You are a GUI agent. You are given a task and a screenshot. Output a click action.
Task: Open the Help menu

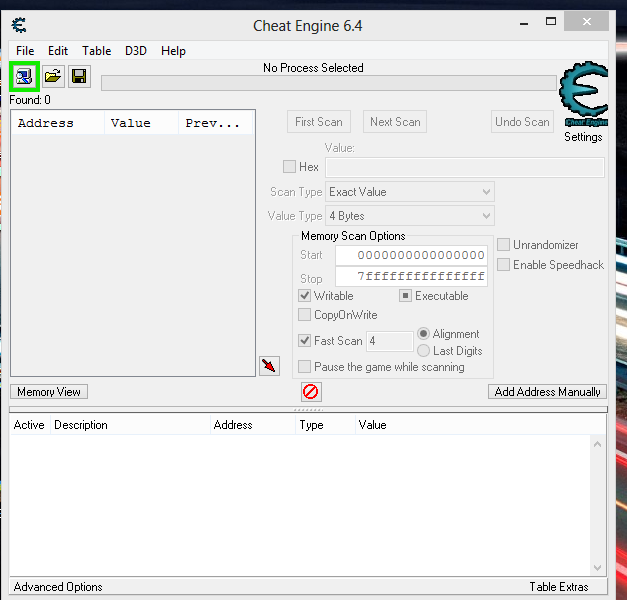coord(173,51)
